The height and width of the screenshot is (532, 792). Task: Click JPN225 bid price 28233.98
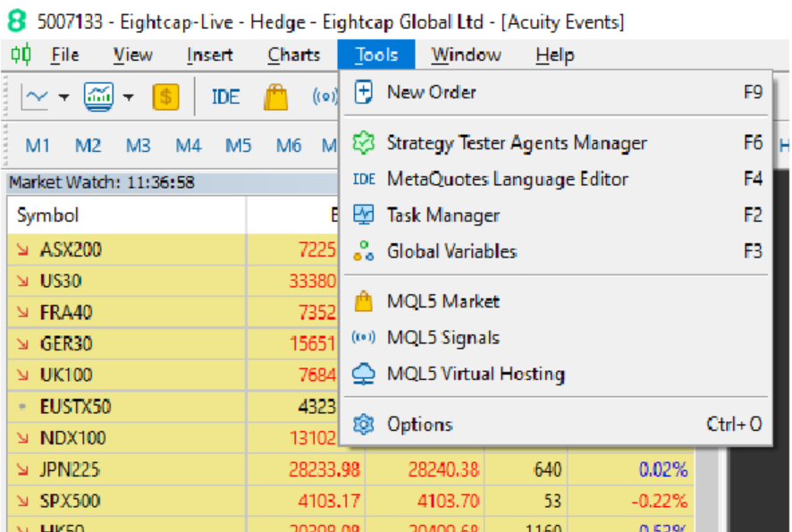point(324,469)
